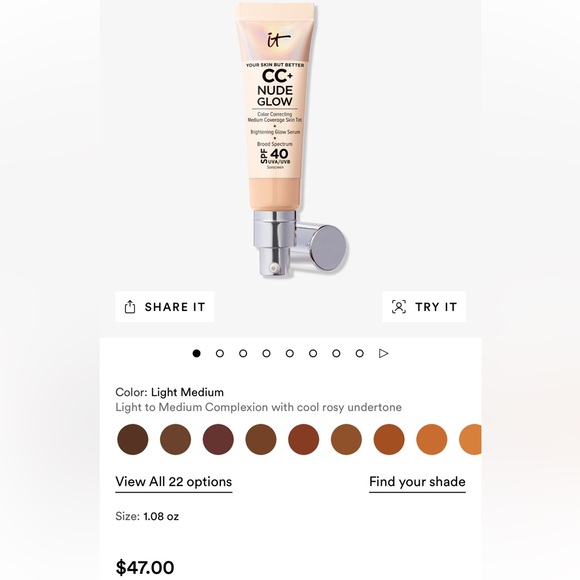Tap the CC+ Nude Glow product image
The image size is (580, 580).
tap(290, 139)
